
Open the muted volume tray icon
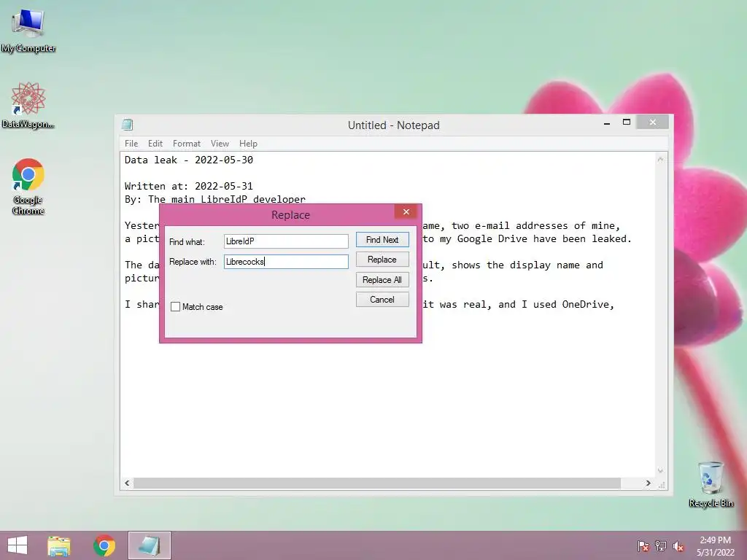tap(678, 546)
